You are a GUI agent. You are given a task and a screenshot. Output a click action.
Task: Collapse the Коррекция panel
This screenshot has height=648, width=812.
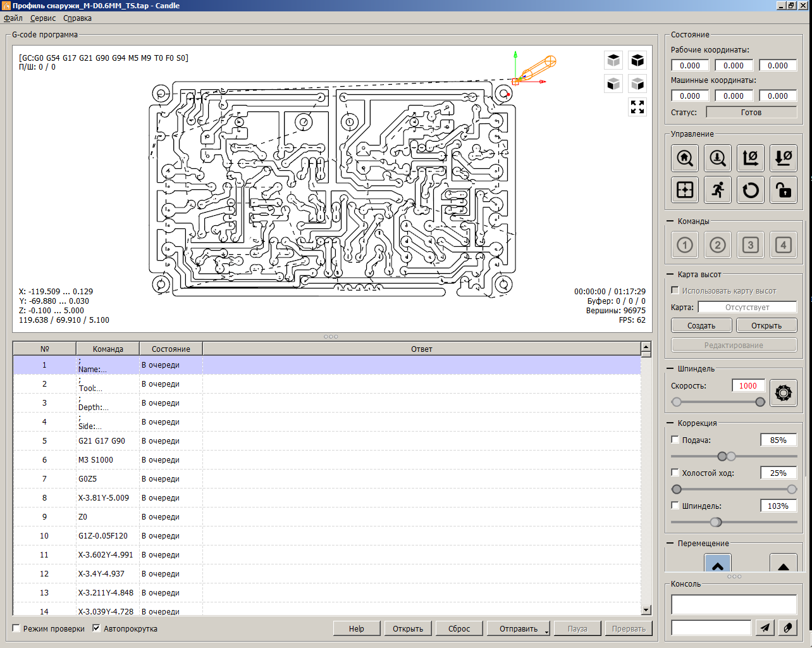(x=670, y=423)
